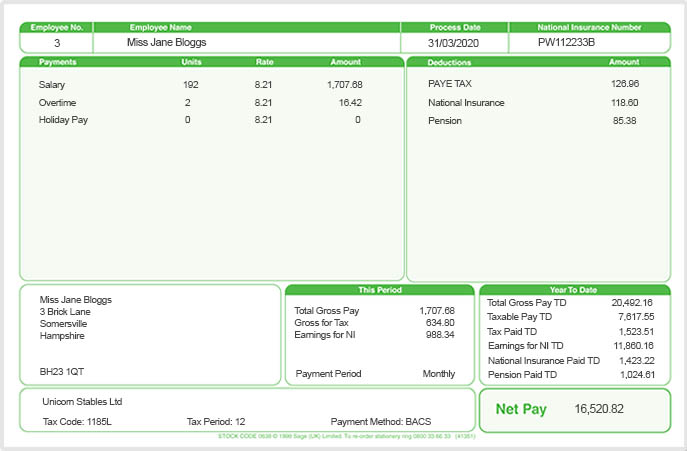
Task: Click the Amount header in the Payments section
Action: 346,62
